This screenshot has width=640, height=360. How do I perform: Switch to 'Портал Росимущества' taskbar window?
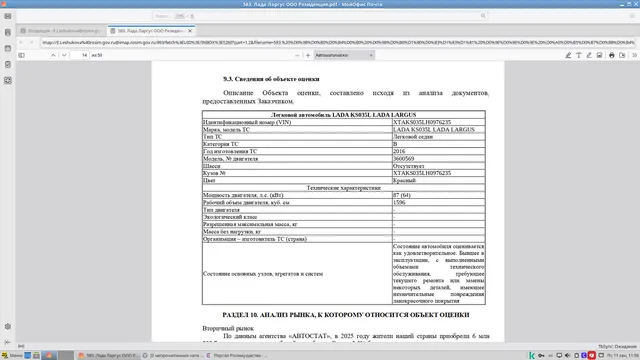coord(237,356)
